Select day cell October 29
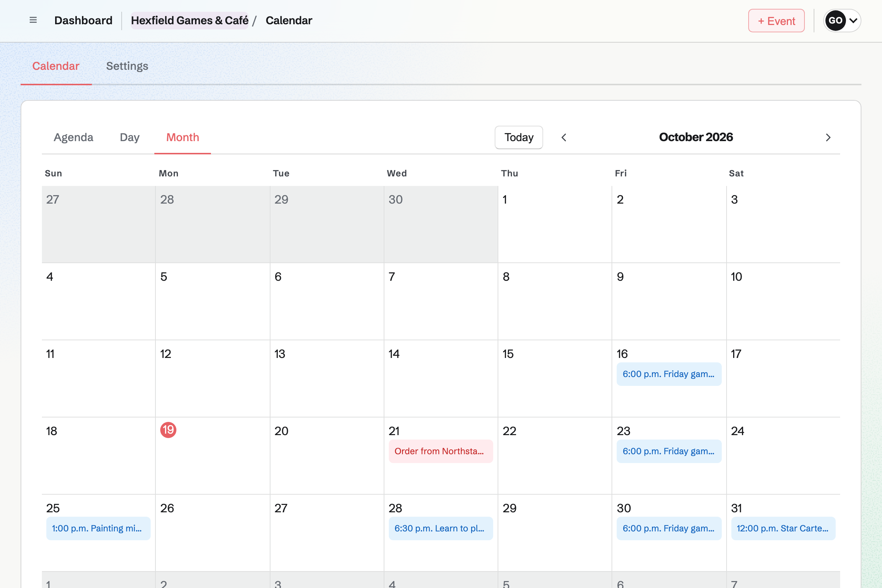 pos(555,533)
